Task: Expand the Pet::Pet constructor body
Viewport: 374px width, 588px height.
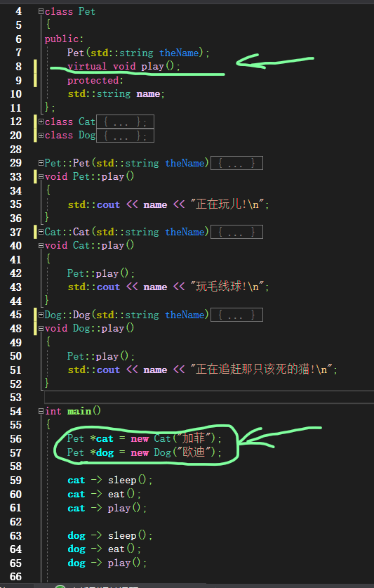Action: 41,163
